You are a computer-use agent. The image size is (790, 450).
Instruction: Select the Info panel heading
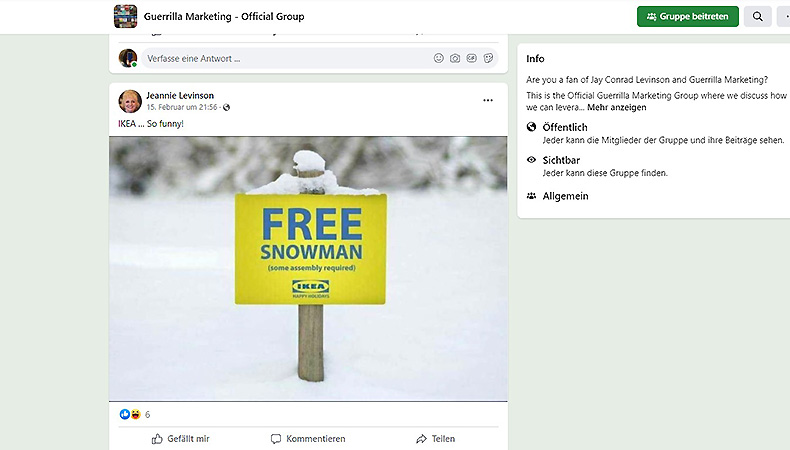[x=535, y=58]
